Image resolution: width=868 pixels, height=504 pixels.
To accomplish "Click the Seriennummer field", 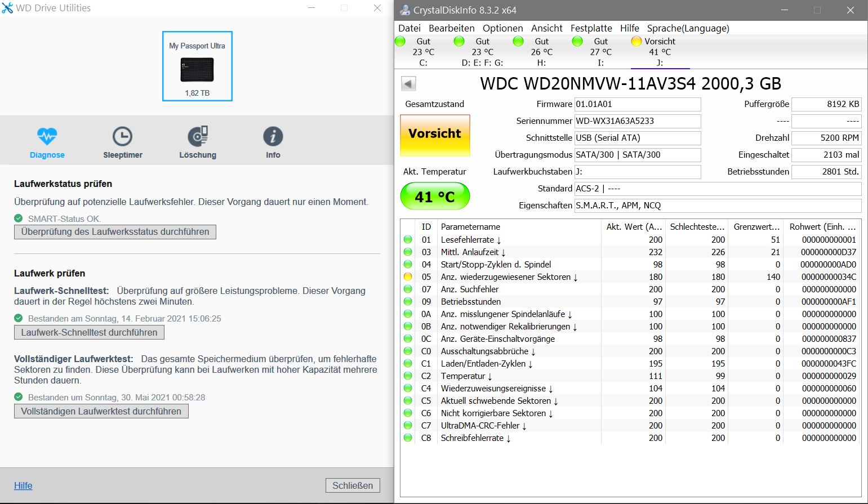I will point(638,121).
